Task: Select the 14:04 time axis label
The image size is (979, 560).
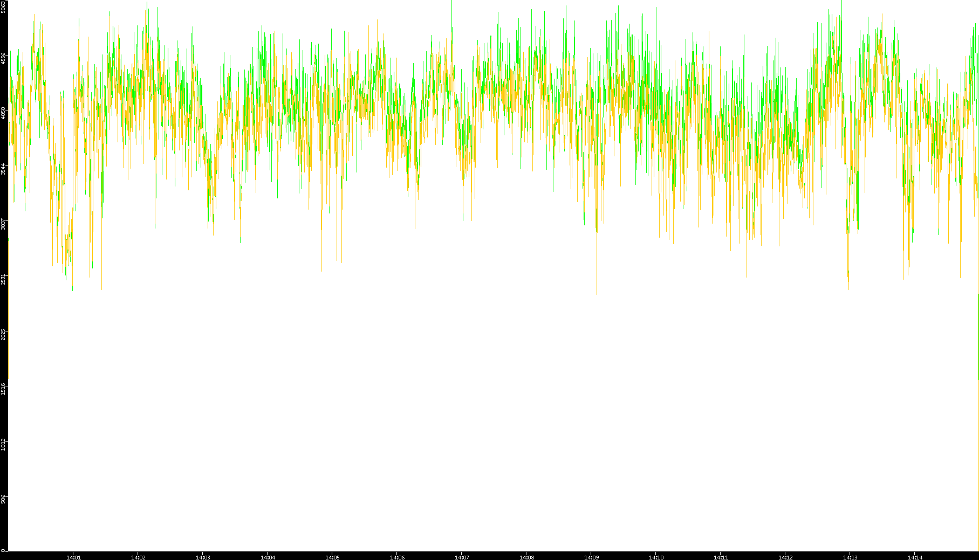Action: pos(268,557)
